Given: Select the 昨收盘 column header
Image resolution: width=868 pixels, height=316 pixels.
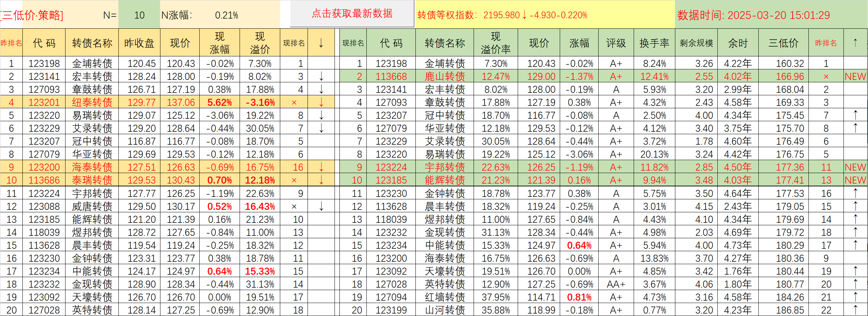Looking at the screenshot, I should tap(139, 43).
